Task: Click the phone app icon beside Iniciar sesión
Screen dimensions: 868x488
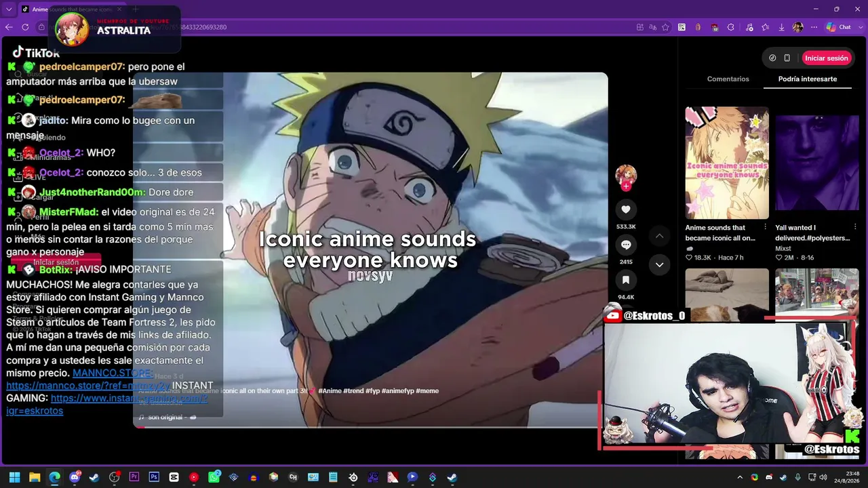Action: 787,58
